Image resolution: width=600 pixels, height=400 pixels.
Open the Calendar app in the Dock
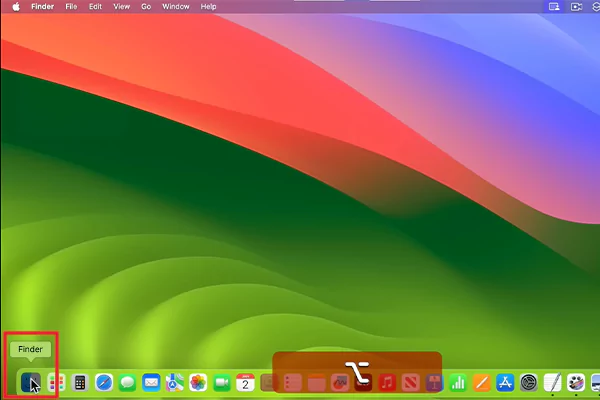coord(245,382)
